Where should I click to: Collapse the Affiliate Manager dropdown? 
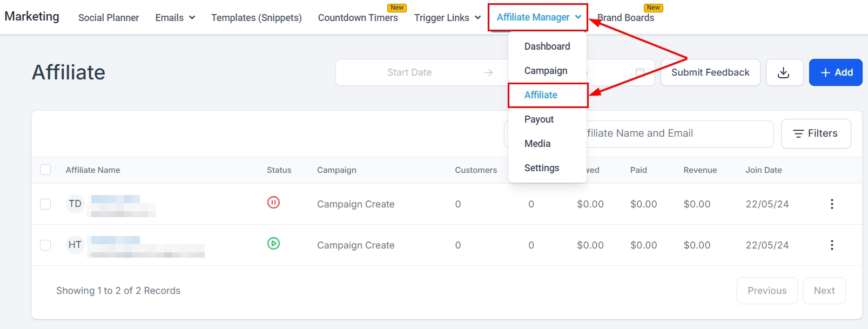coord(539,17)
